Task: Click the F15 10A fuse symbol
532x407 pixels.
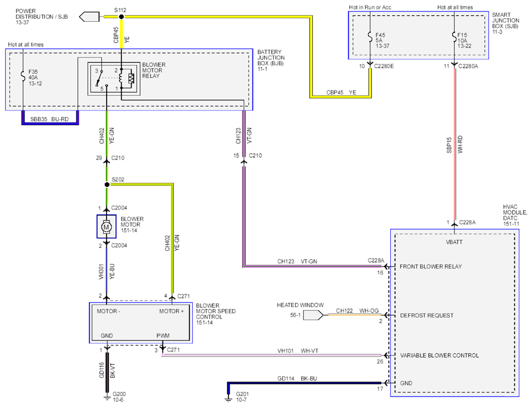Action: click(454, 37)
